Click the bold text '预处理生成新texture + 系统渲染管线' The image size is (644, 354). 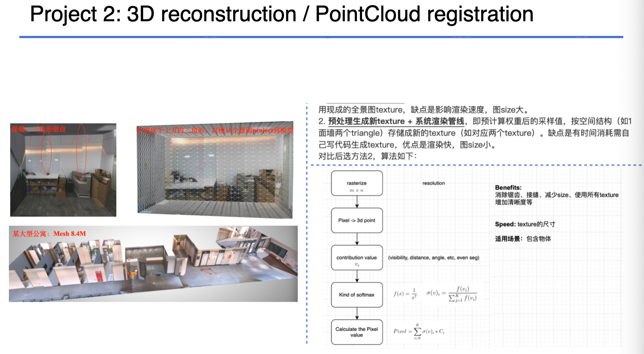396,121
